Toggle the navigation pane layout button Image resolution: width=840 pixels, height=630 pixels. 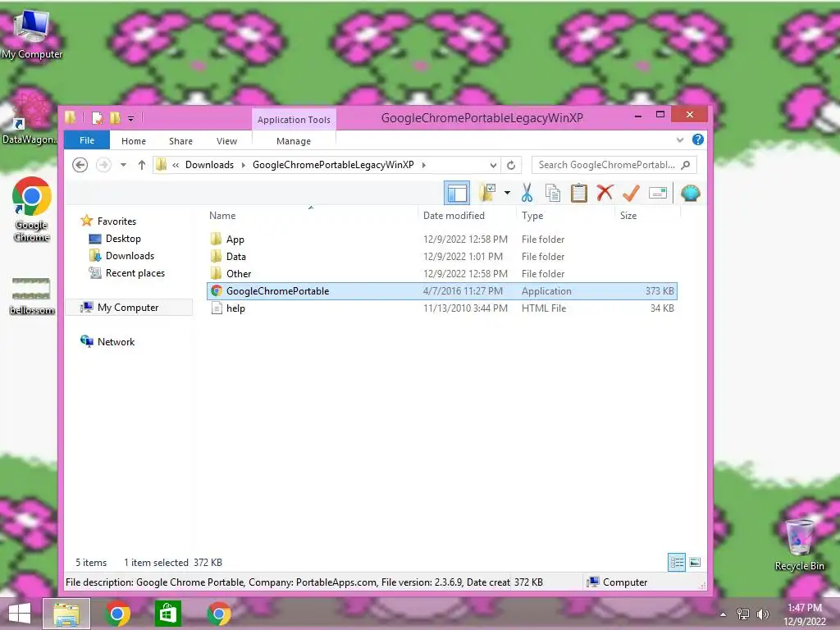(x=457, y=193)
